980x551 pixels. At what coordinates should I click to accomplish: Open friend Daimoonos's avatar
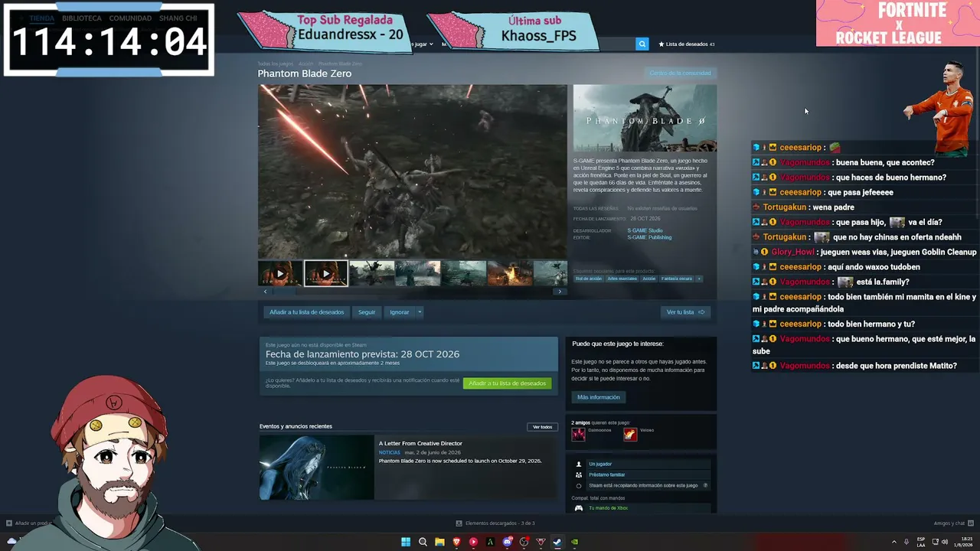[578, 434]
